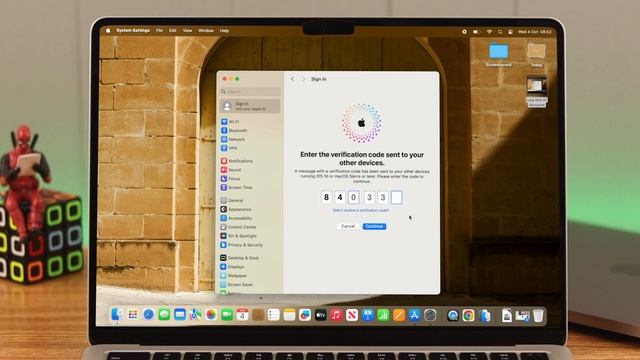The image size is (640, 360).
Task: Open the Apple menu
Action: tap(108, 31)
